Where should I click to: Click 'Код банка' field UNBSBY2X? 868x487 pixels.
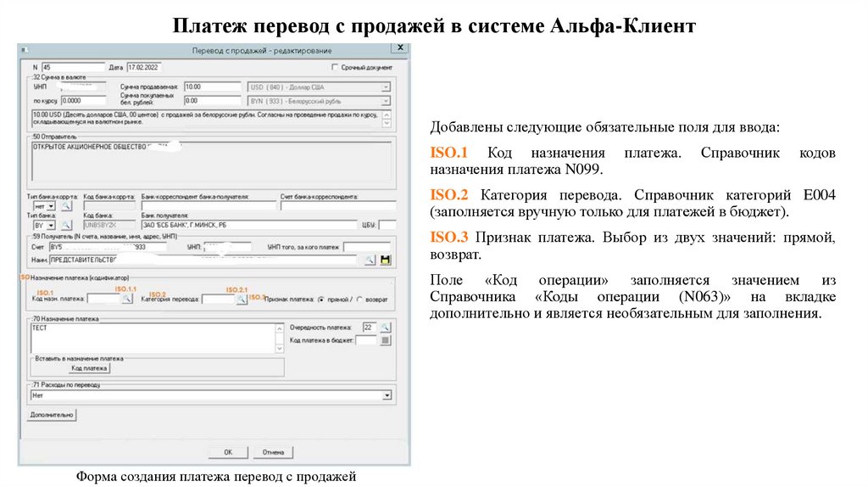109,225
